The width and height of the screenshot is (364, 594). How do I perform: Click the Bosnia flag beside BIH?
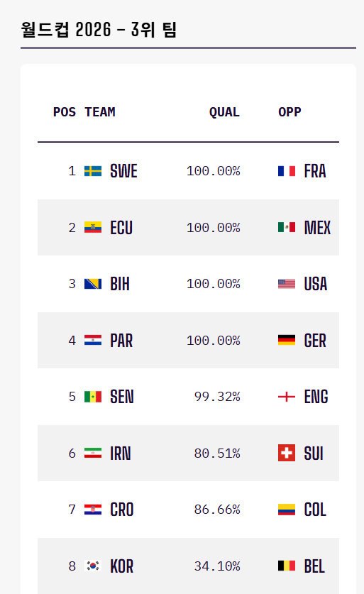pos(93,284)
